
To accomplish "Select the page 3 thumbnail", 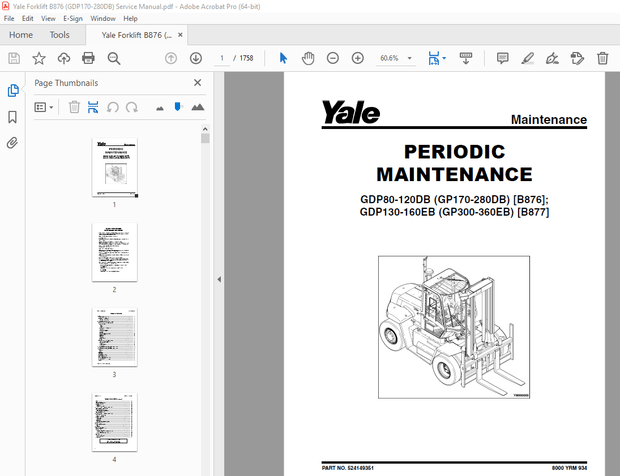I will point(114,336).
